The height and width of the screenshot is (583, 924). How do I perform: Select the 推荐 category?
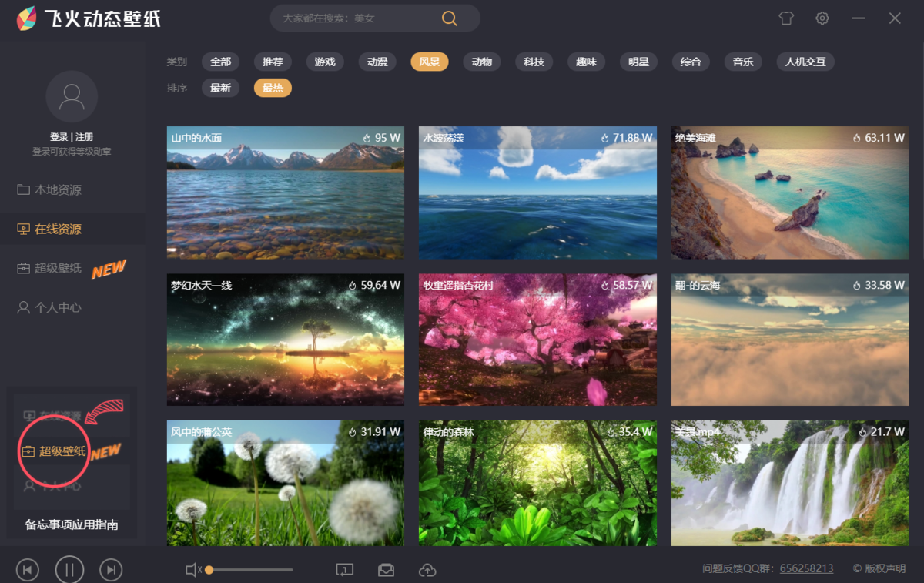273,62
